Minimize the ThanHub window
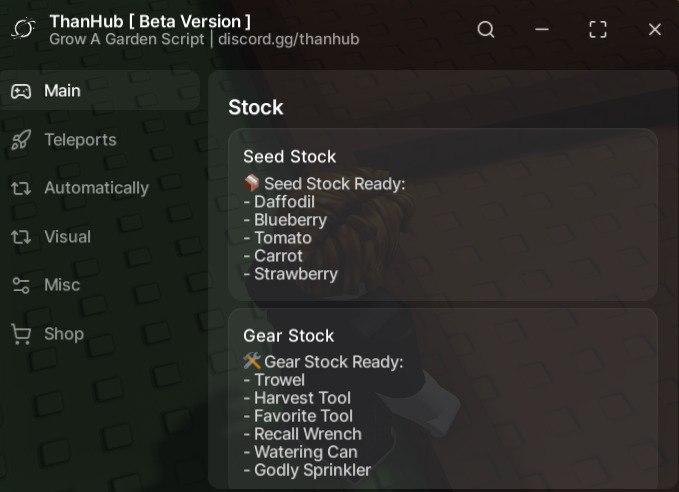 542,29
